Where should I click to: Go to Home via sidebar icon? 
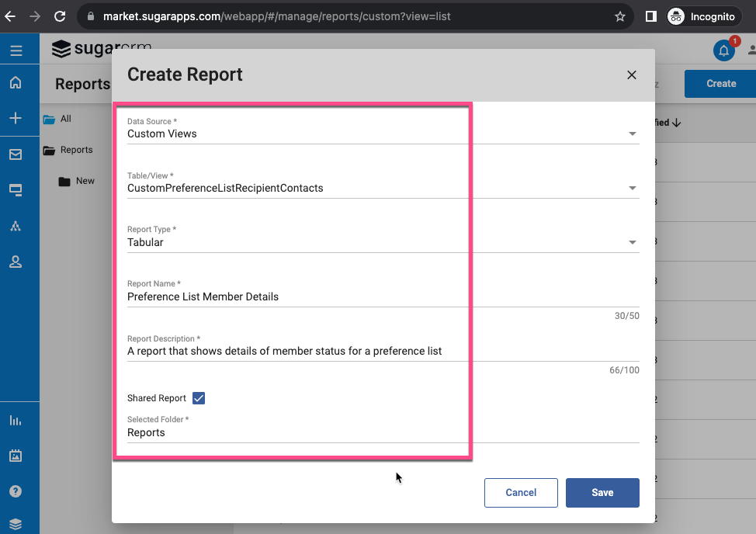(16, 83)
